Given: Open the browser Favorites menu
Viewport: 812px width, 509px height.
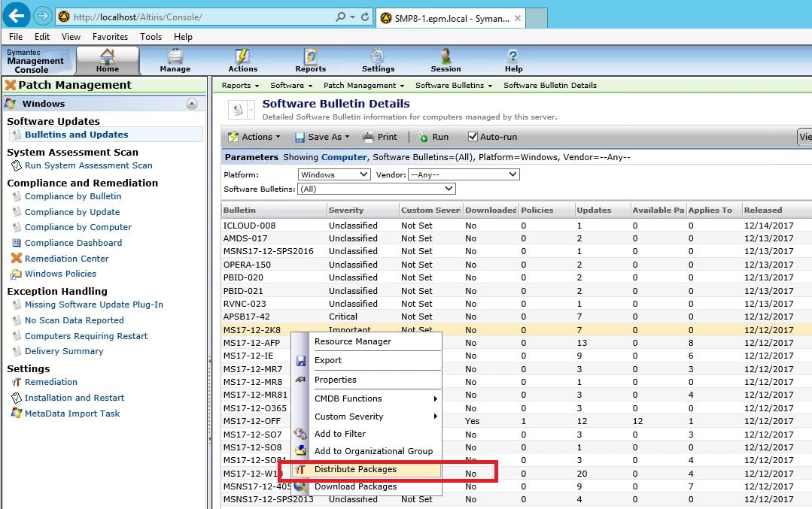Looking at the screenshot, I should click(x=110, y=37).
